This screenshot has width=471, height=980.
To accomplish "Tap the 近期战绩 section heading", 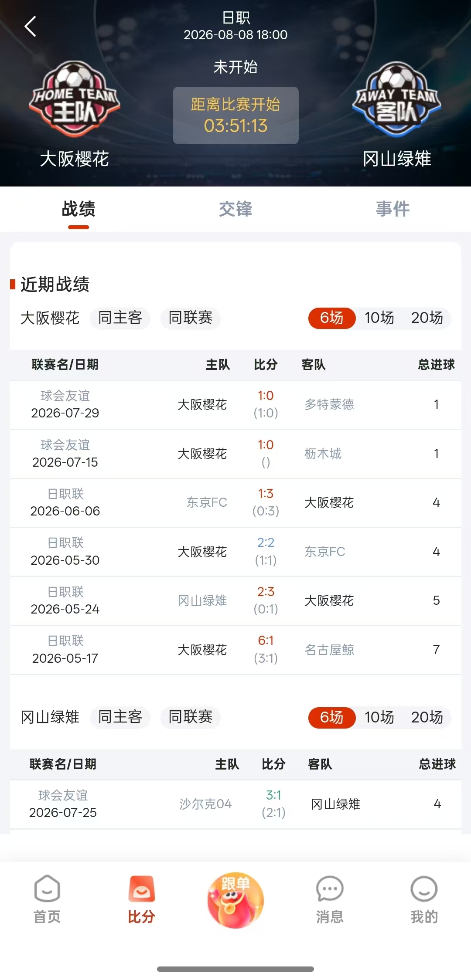I will (x=55, y=285).
